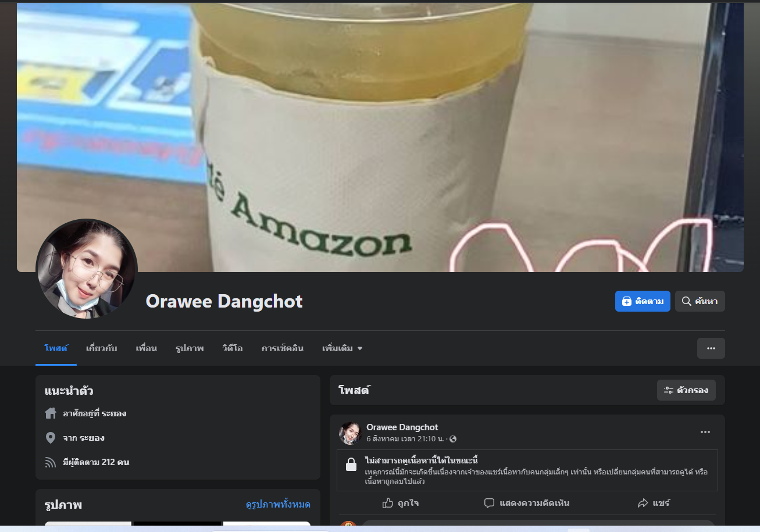This screenshot has width=760, height=532.
Task: Open the เกี่ยวกับ (About) tab
Action: point(102,348)
